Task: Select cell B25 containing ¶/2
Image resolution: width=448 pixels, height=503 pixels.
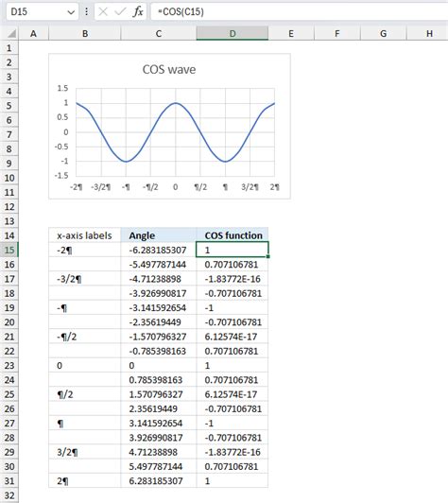Action: 85,394
